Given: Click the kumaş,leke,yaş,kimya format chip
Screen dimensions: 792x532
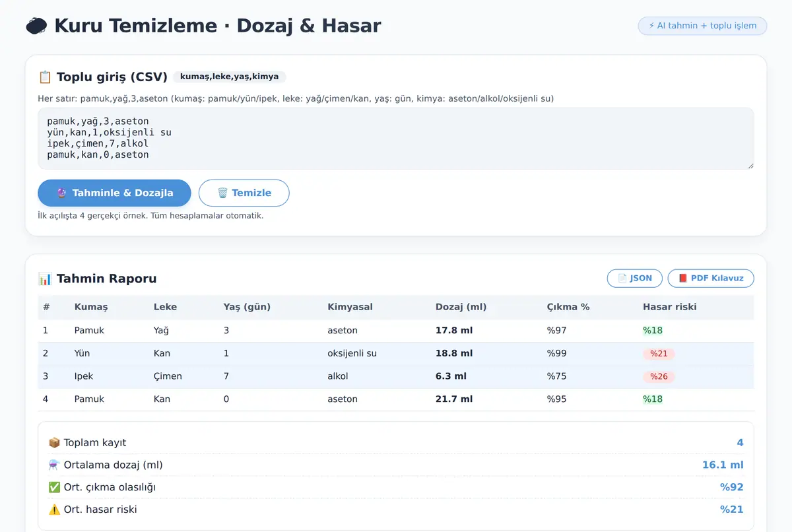Looking at the screenshot, I should (229, 77).
